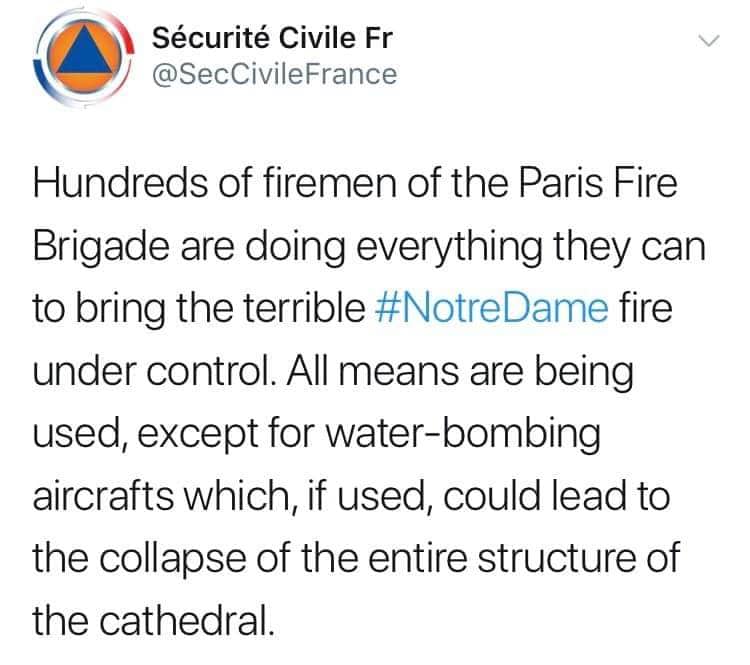Click the blue triangle in the avatar logo
Viewport: 750px width, 665px height.
[84, 52]
